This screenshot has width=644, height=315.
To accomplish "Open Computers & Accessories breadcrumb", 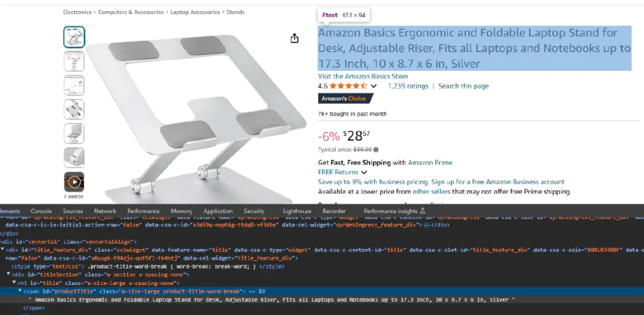I will (131, 13).
